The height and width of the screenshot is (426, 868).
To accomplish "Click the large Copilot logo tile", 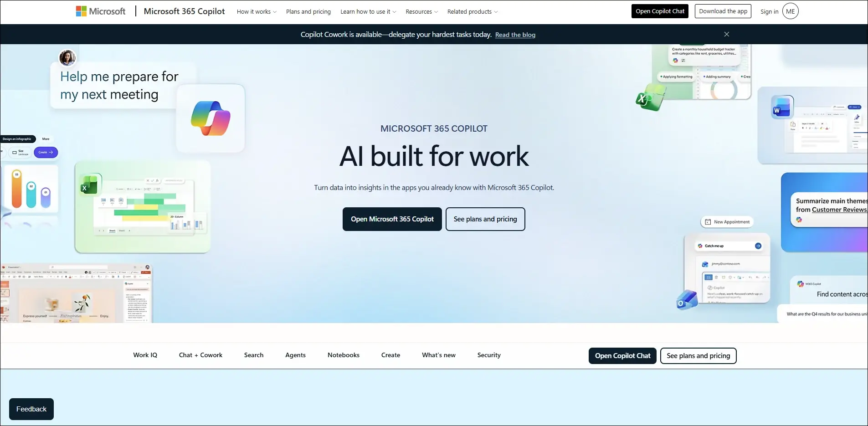I will click(211, 118).
